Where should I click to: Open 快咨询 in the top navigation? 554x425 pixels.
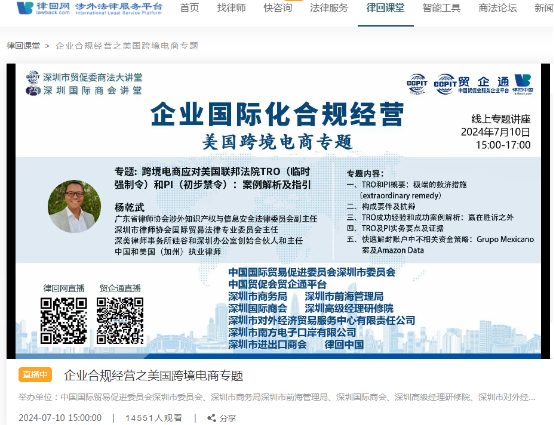pos(278,7)
